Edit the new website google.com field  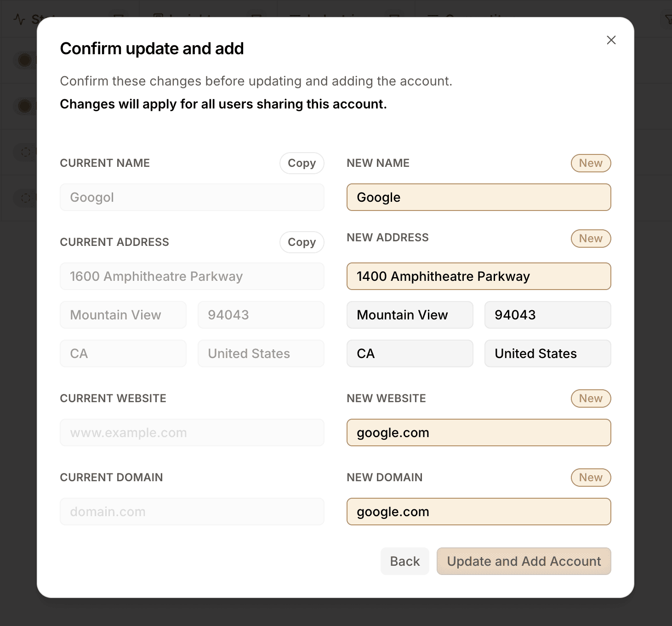point(478,433)
